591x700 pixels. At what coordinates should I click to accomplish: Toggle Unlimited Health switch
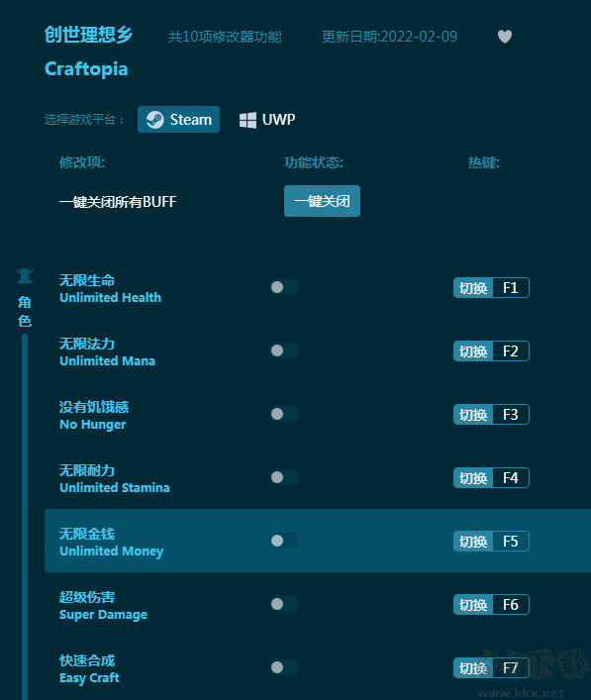[x=284, y=287]
